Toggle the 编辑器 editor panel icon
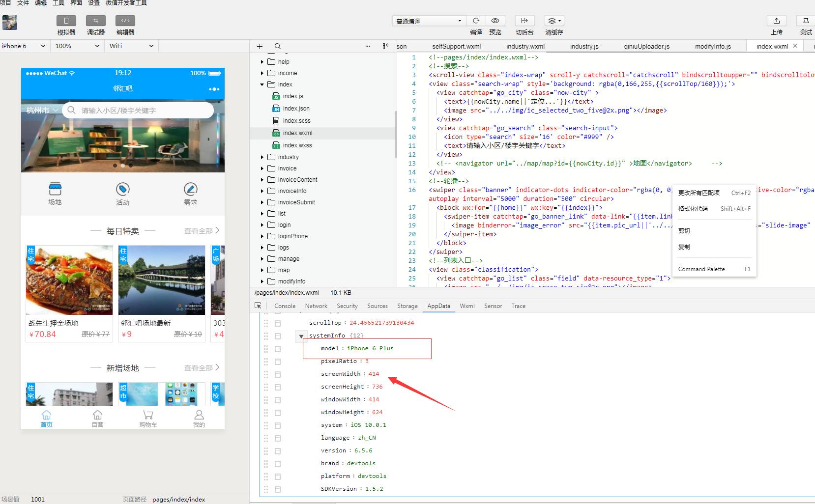 pos(125,21)
